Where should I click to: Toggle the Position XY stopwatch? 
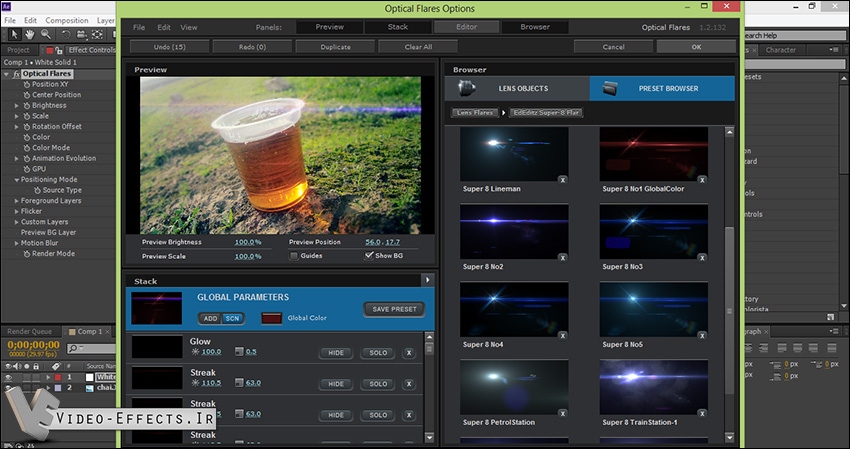click(x=27, y=85)
